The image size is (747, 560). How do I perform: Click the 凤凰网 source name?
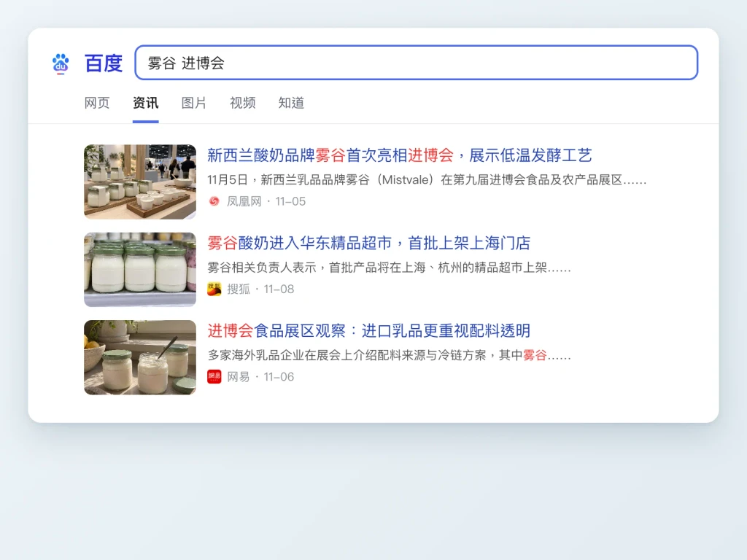point(244,201)
